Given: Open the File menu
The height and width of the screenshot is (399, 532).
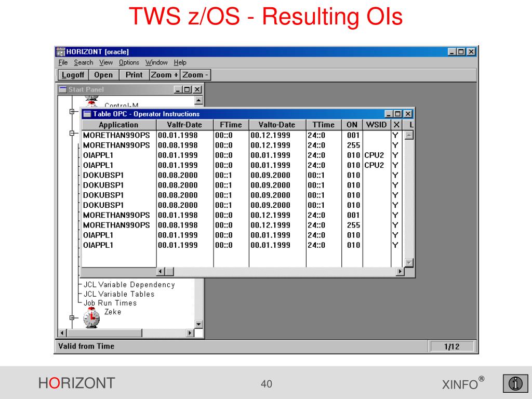Looking at the screenshot, I should point(63,62).
